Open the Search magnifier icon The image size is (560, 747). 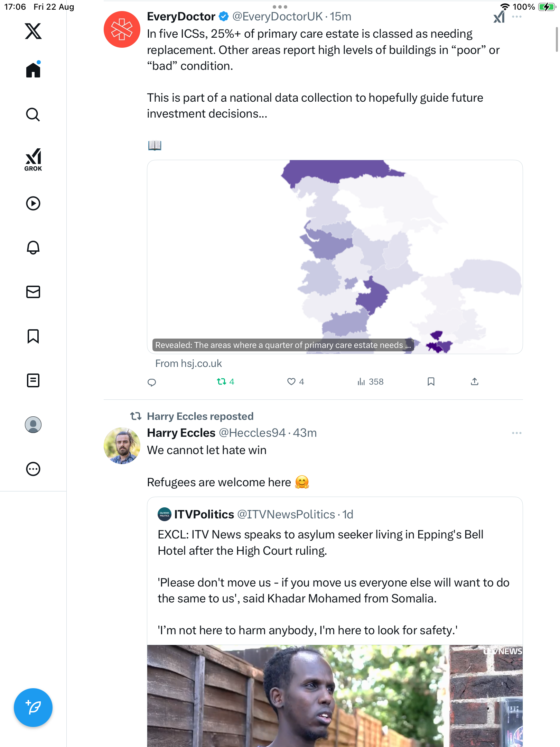point(33,114)
